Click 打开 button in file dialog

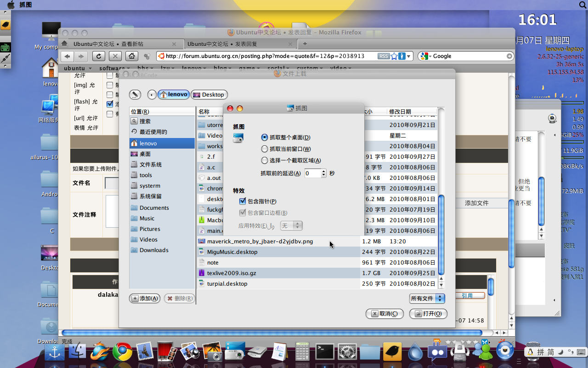[x=428, y=314]
